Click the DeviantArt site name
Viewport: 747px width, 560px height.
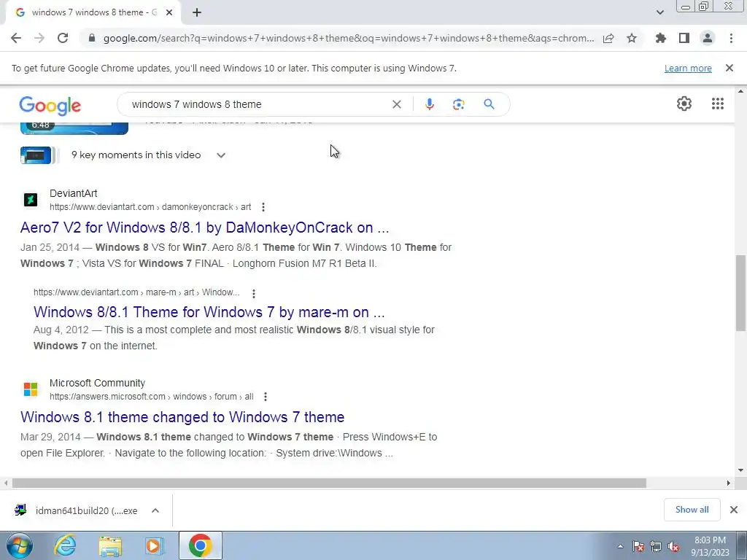[x=74, y=193]
